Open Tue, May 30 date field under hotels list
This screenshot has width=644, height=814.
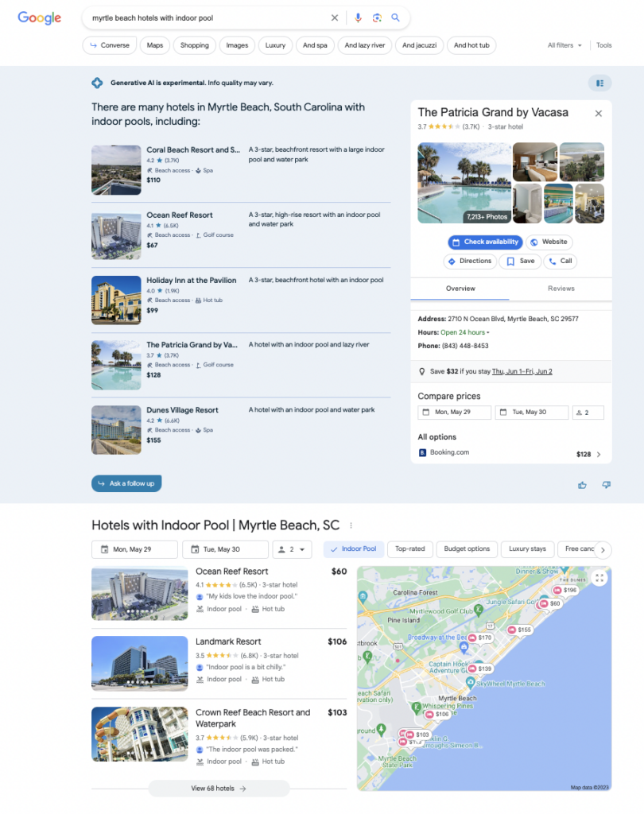point(226,549)
